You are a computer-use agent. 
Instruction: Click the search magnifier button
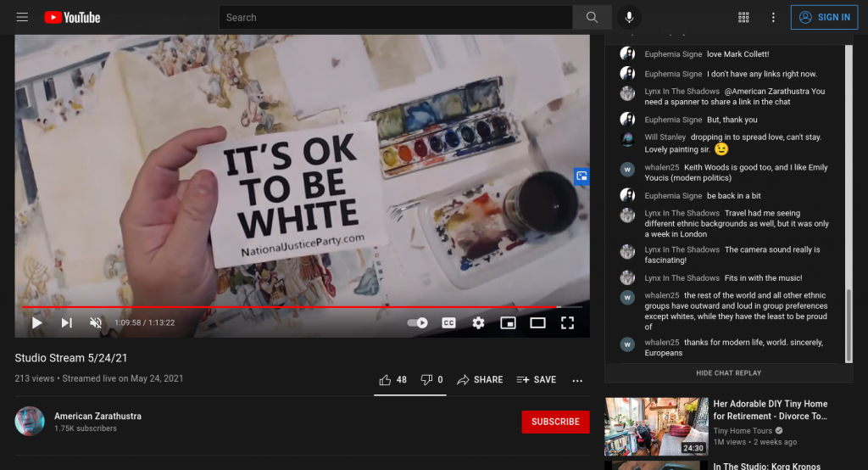(x=592, y=17)
